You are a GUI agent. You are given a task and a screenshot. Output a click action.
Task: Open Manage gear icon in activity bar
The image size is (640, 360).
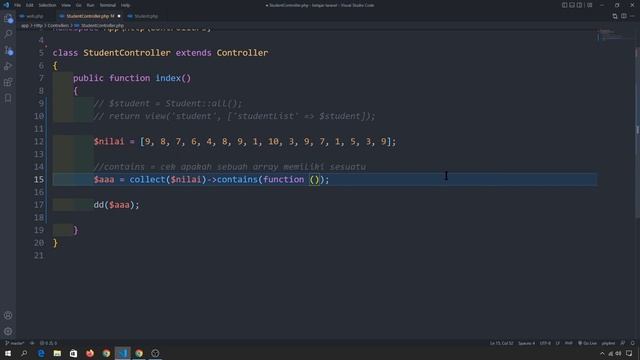coord(8,331)
